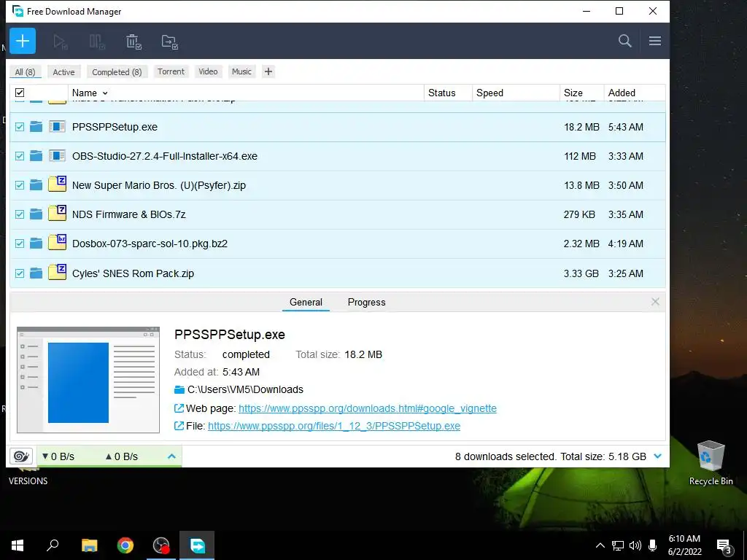Open the notification center in taskbar
This screenshot has height=560, width=747.
click(724, 545)
